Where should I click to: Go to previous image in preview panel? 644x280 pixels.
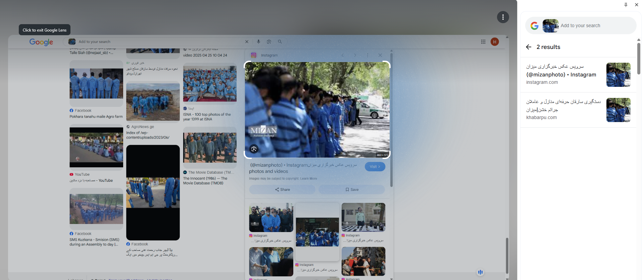point(342,55)
